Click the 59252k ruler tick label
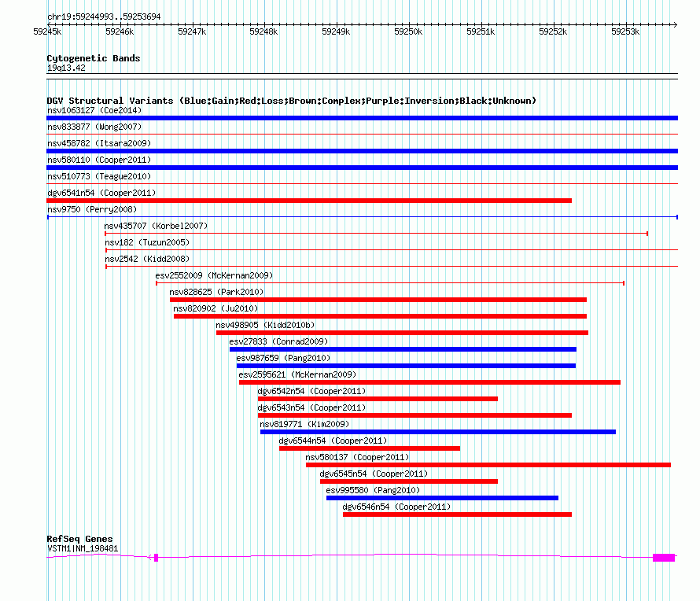700x601 pixels. pos(553,31)
